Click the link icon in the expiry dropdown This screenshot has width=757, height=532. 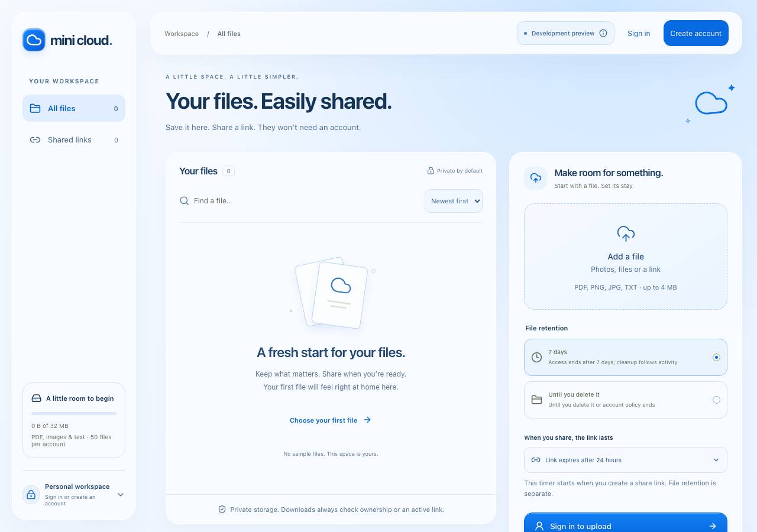536,460
